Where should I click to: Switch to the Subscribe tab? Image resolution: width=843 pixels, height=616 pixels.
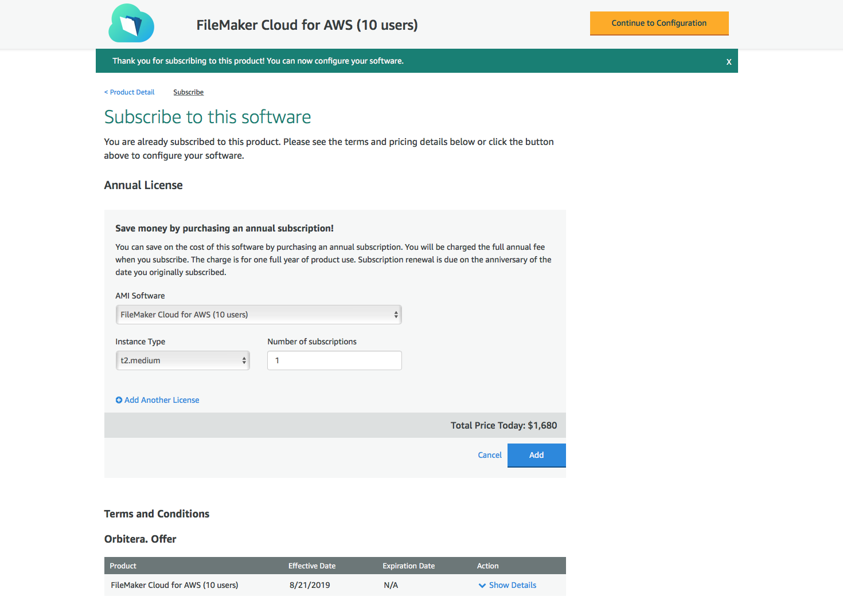pyautogui.click(x=188, y=92)
